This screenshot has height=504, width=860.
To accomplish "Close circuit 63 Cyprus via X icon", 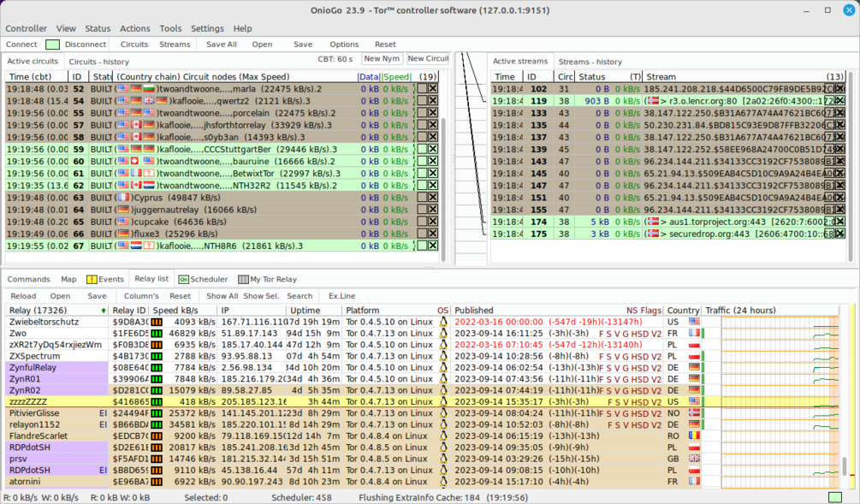I will [433, 197].
